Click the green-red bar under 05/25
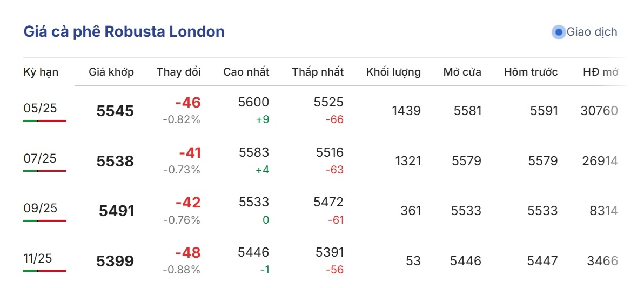644x288 pixels. 45,121
